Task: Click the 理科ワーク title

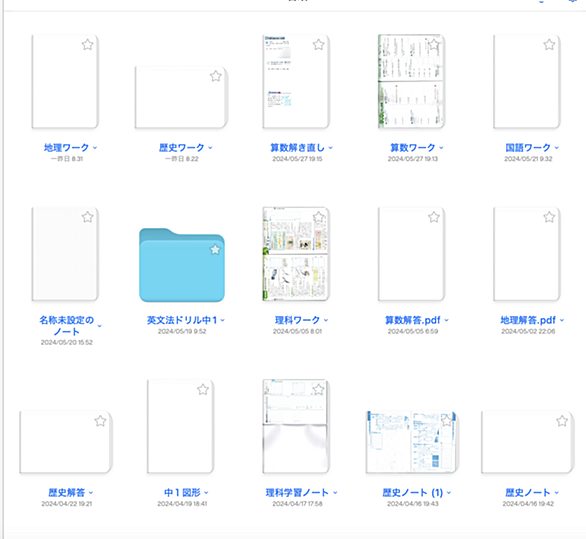Action: [297, 320]
